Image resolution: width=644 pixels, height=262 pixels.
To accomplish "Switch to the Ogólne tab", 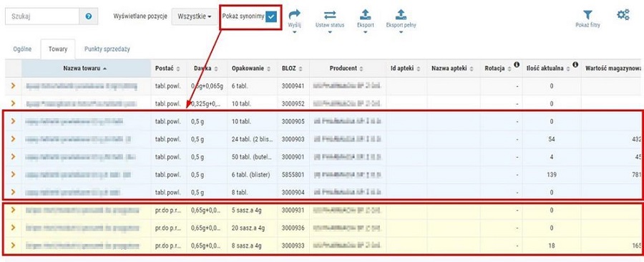I will [22, 49].
